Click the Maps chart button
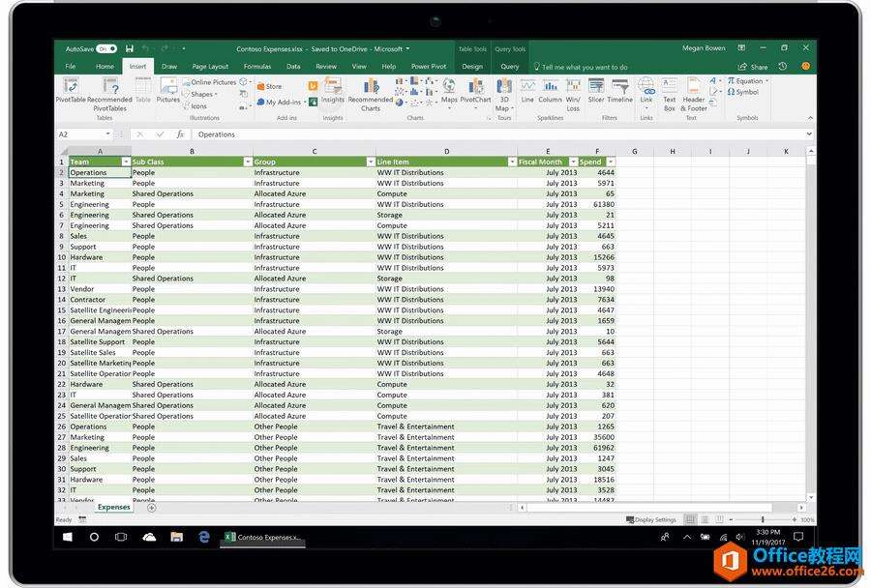 click(449, 91)
